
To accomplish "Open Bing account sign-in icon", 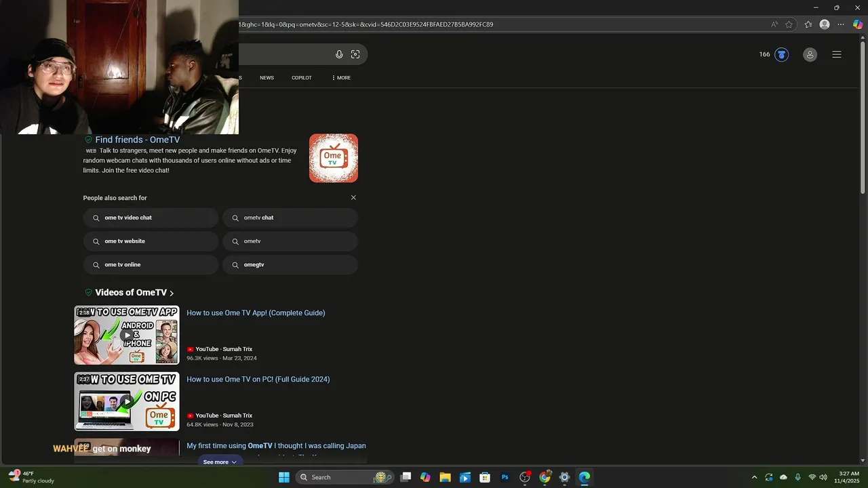I will [810, 55].
